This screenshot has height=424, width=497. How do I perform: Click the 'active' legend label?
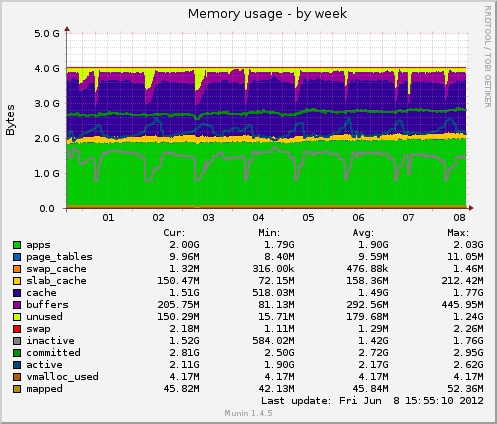[x=44, y=365]
